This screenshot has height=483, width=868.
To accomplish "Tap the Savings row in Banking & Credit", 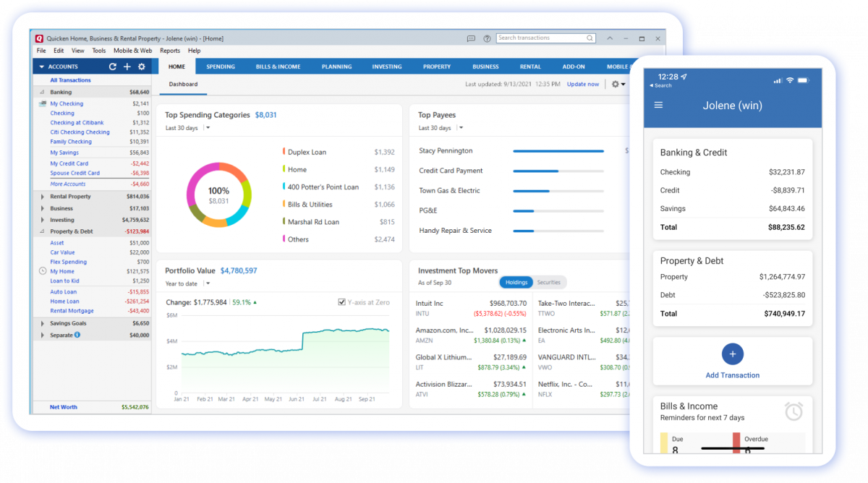I will click(732, 209).
